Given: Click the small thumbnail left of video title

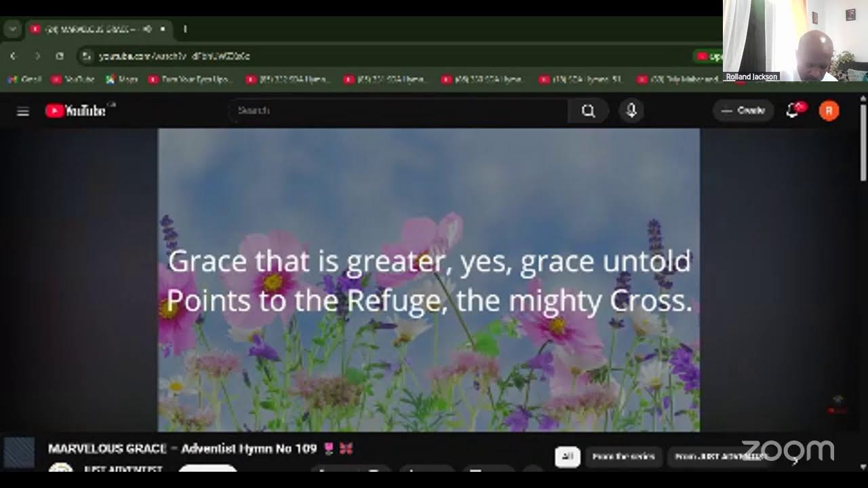Looking at the screenshot, I should tap(18, 453).
